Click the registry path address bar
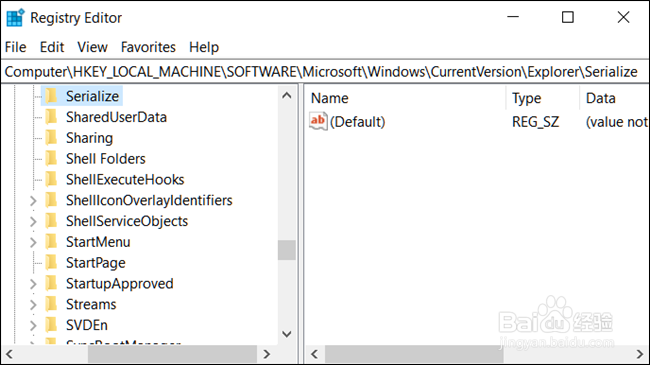 click(325, 72)
